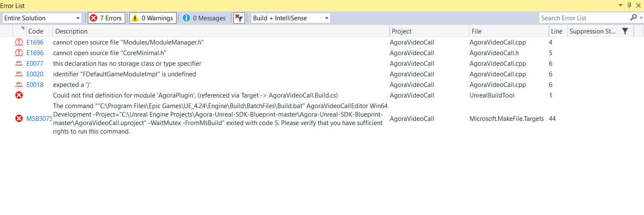Open E1696 link for ModuleManager.h error
Viewport: 644px width, 215px height.
coord(35,42)
